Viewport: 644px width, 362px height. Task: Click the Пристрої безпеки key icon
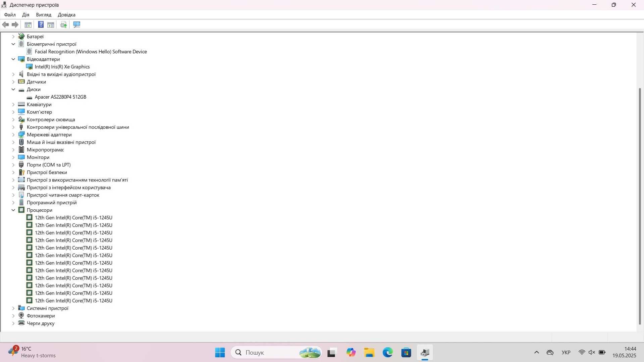(x=21, y=172)
